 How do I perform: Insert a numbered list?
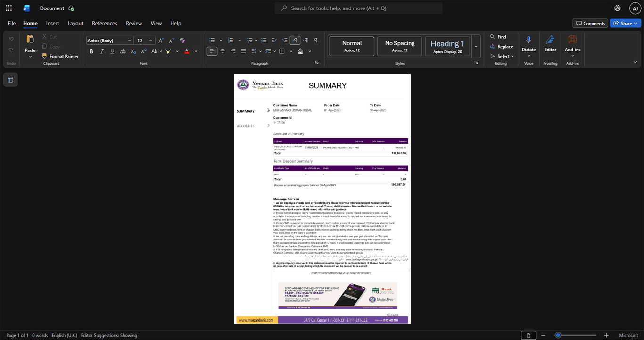coord(231,41)
